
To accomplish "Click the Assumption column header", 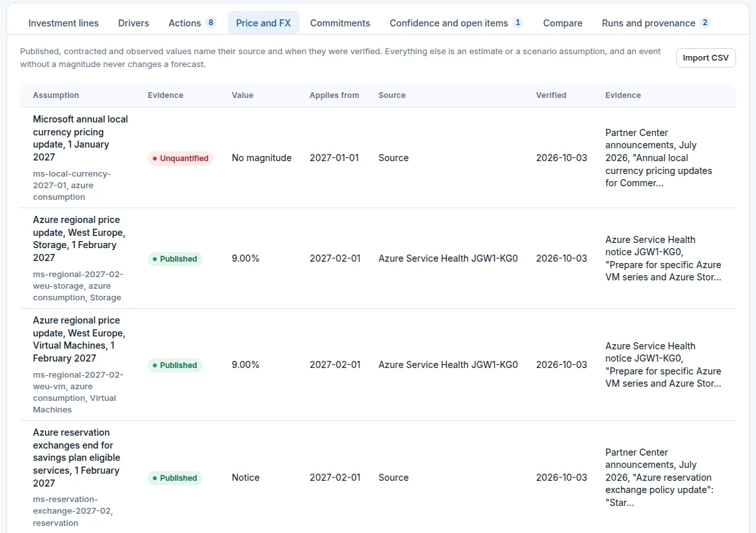I will click(56, 95).
